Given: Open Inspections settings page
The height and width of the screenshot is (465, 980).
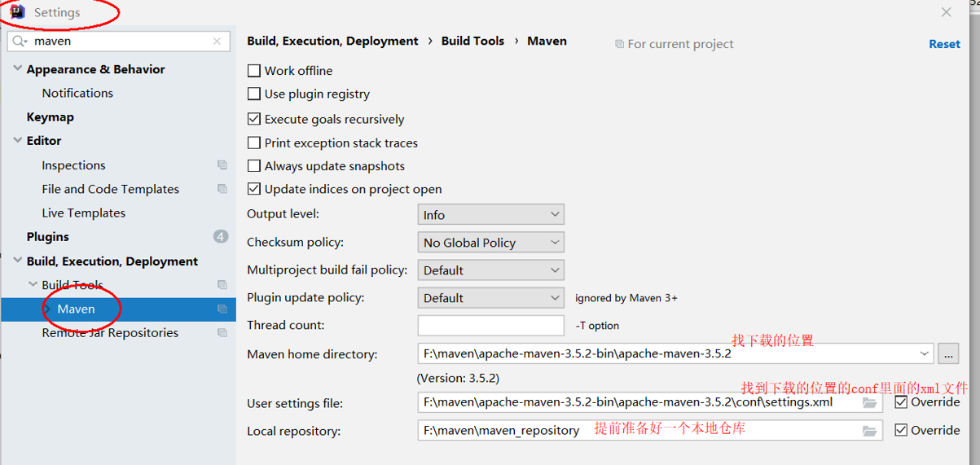Looking at the screenshot, I should click(73, 165).
